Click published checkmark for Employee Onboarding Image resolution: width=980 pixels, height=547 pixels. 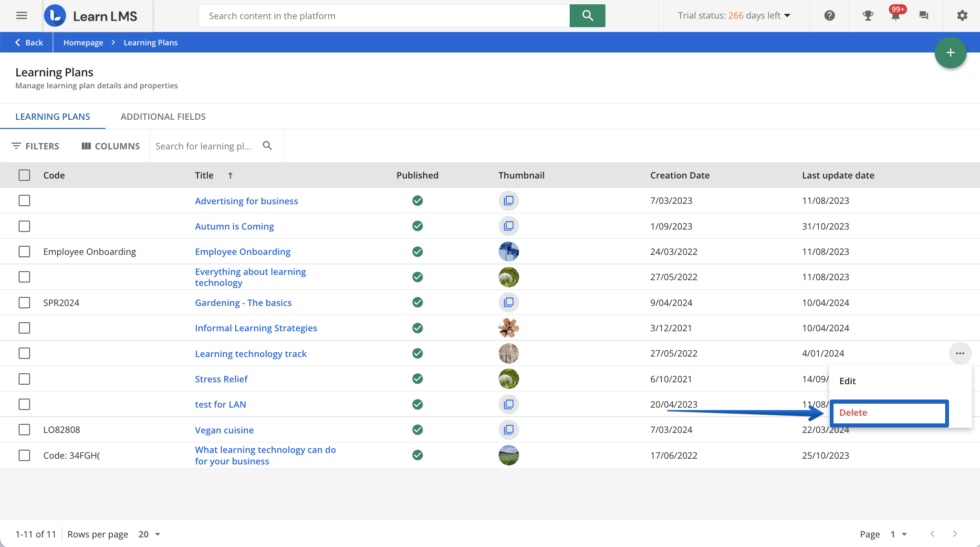tap(417, 252)
